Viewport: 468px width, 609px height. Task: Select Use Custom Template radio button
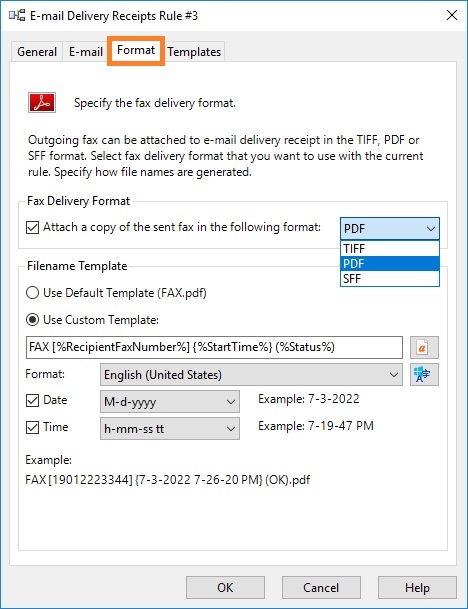(32, 320)
